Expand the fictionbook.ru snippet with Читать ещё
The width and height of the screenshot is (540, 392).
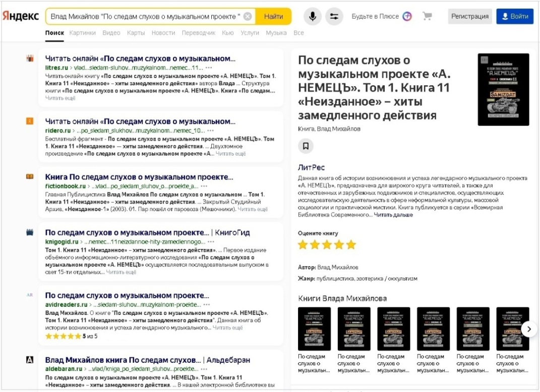point(253,209)
